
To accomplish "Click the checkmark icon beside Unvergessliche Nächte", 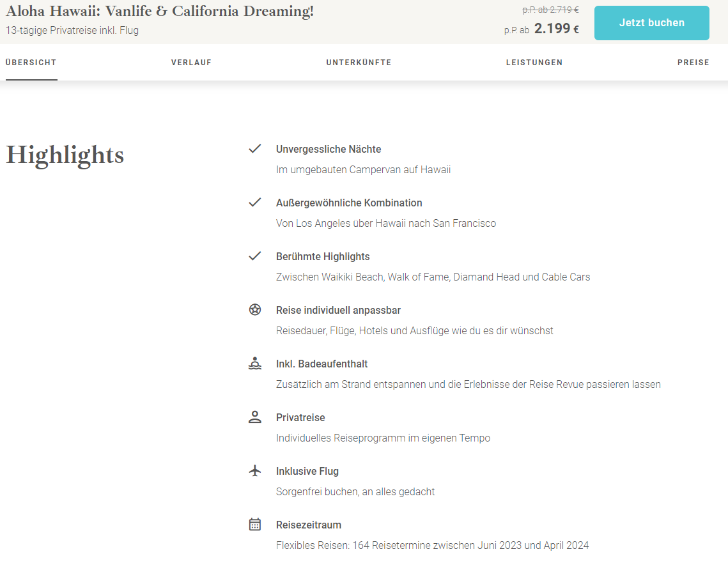I will 254,148.
